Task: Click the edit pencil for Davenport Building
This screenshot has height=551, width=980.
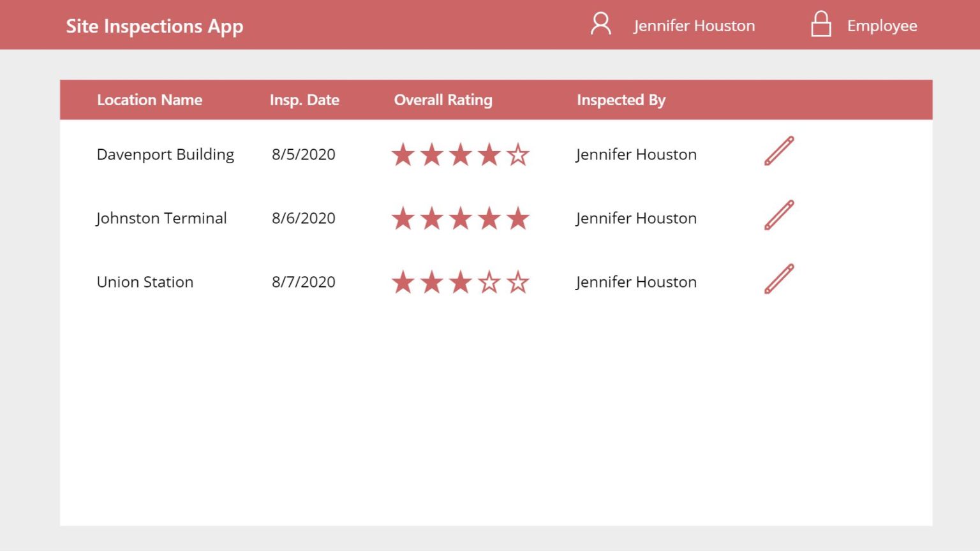Action: point(778,151)
